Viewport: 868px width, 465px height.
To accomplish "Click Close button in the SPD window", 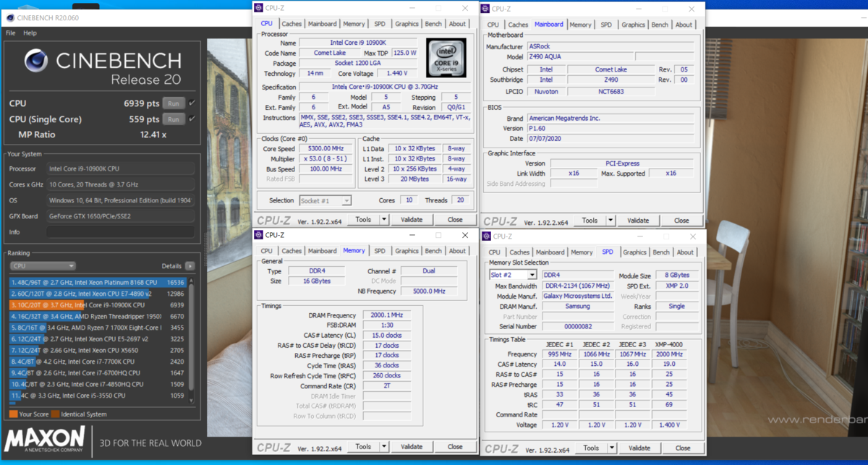I will (x=681, y=448).
